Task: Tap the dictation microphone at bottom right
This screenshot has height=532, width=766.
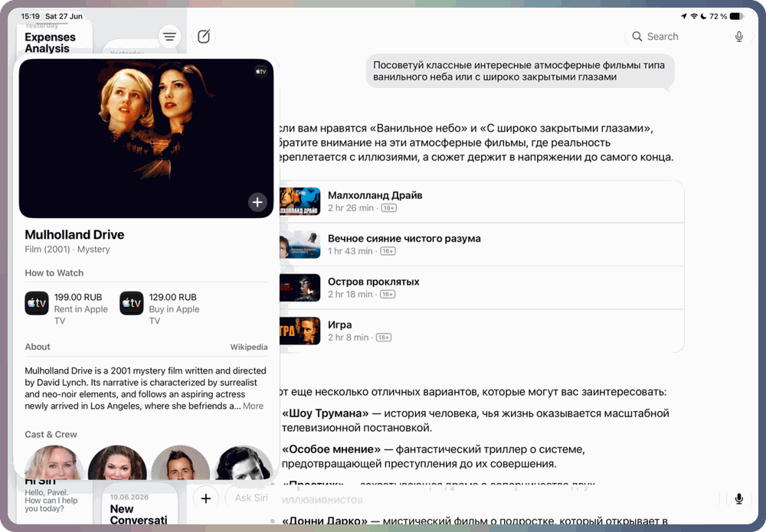Action: (738, 498)
